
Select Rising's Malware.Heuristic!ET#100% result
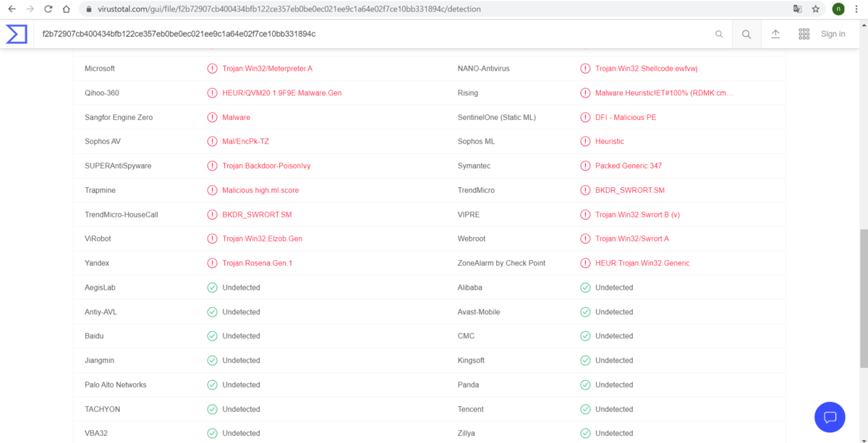(664, 93)
